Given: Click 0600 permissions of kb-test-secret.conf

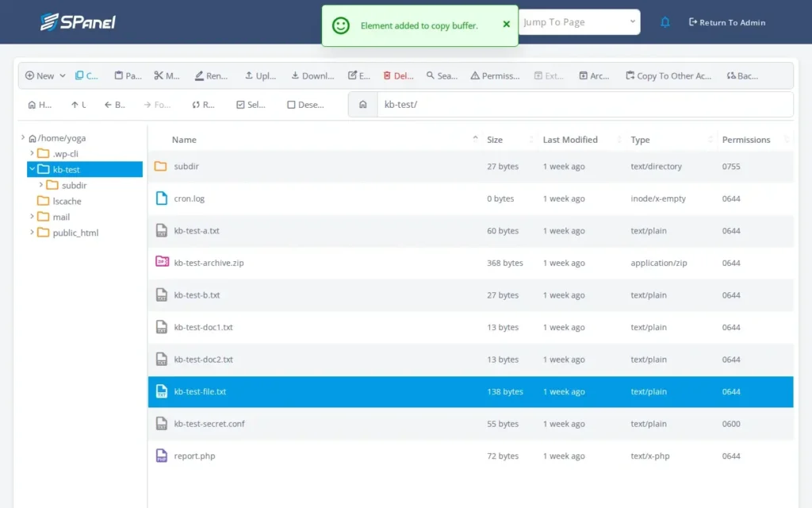Looking at the screenshot, I should (731, 424).
